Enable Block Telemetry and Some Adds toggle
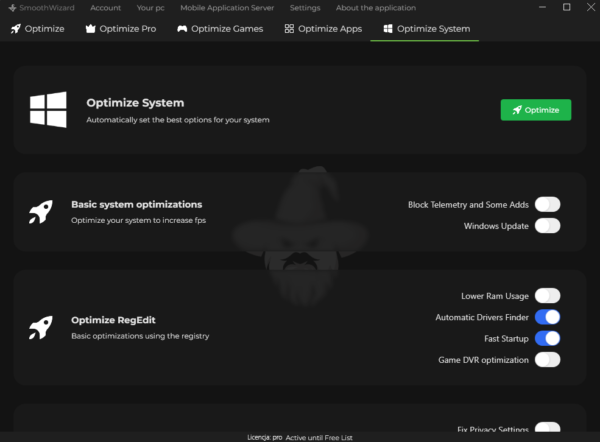This screenshot has height=442, width=600. tap(547, 204)
